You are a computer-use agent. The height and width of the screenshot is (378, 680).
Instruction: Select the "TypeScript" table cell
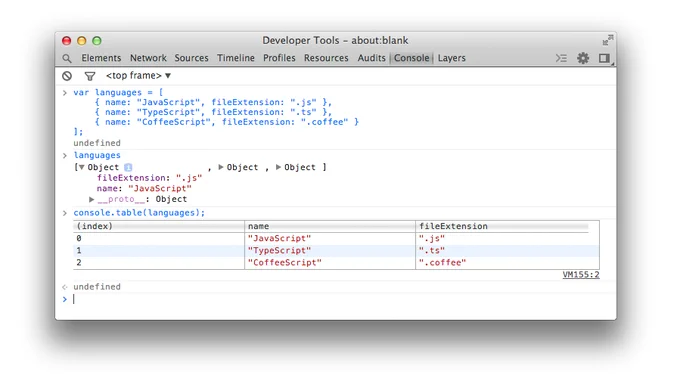330,251
